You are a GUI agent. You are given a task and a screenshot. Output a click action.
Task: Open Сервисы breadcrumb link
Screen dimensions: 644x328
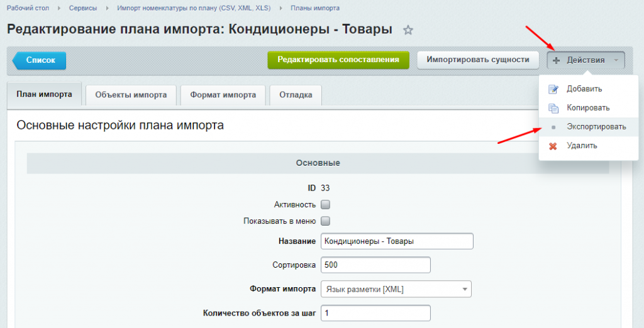(x=83, y=8)
